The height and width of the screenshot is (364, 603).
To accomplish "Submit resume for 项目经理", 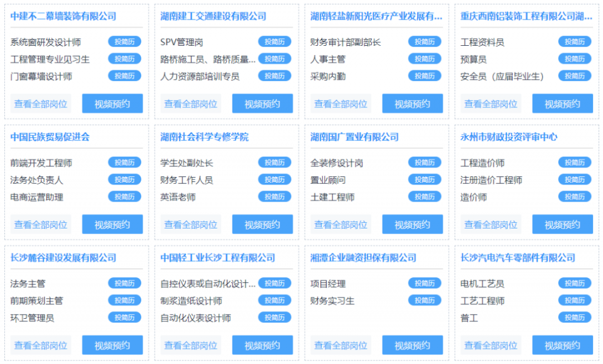I will point(425,283).
